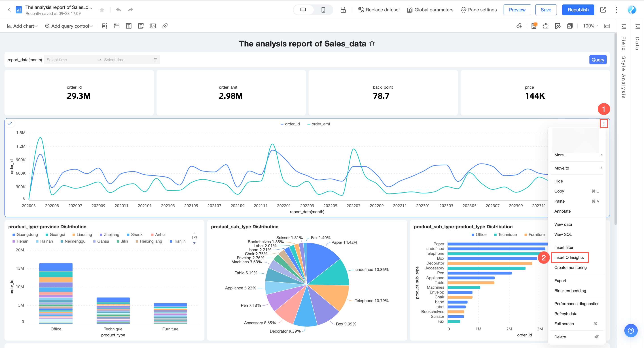This screenshot has width=644, height=348.
Task: Click the Guangdong legend color swatch
Action: click(x=14, y=234)
